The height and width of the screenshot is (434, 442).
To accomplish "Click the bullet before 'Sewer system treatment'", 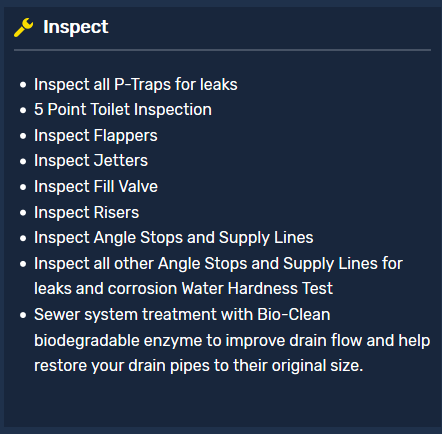I will [23, 315].
